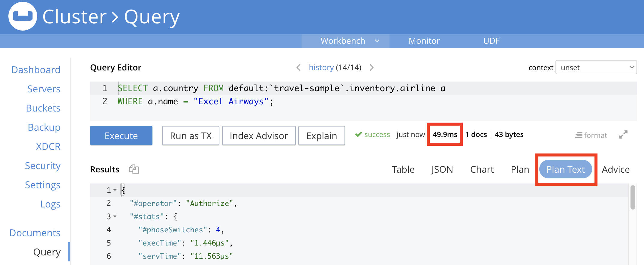Expand the query editor to fullscreen
The width and height of the screenshot is (644, 265).
(x=623, y=135)
